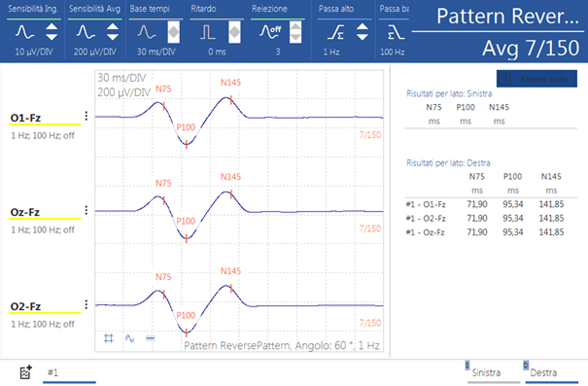Click the grid display icon below traces

(109, 338)
